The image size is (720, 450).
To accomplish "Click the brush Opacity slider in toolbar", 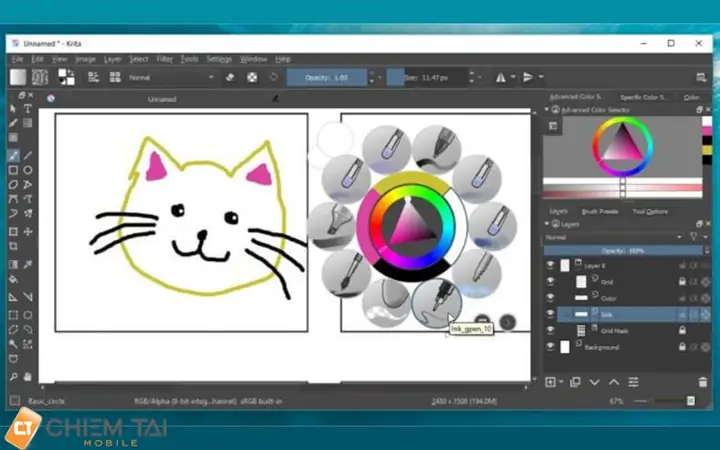I will 326,78.
